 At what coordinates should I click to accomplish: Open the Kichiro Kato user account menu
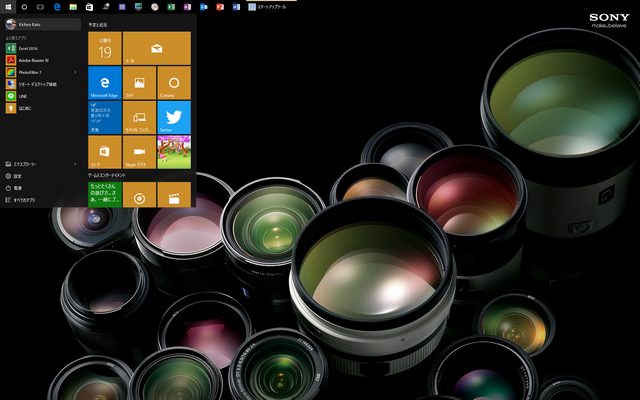pyautogui.click(x=43, y=24)
